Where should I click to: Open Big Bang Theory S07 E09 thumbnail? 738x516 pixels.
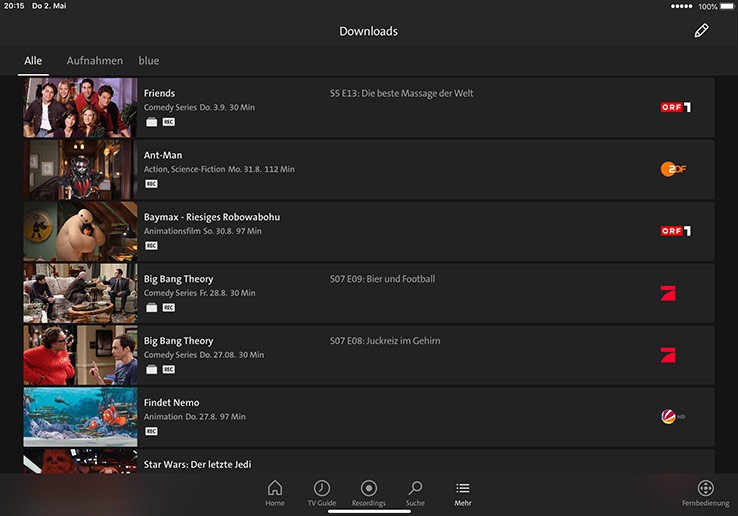pyautogui.click(x=80, y=293)
